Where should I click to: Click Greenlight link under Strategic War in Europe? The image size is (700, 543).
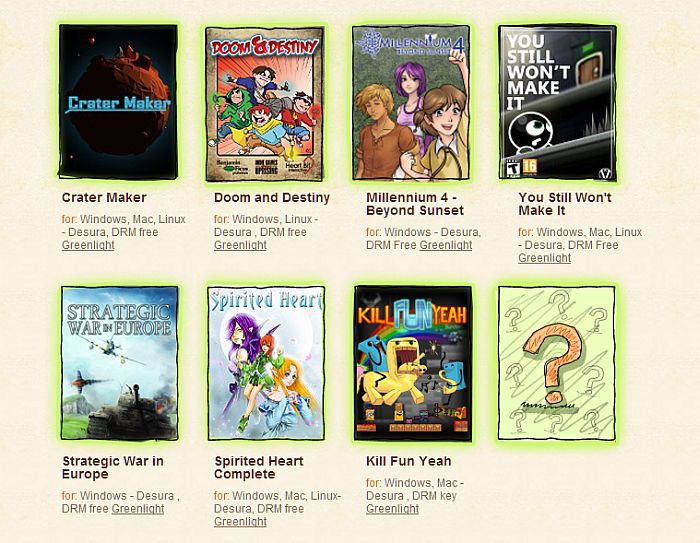(138, 509)
